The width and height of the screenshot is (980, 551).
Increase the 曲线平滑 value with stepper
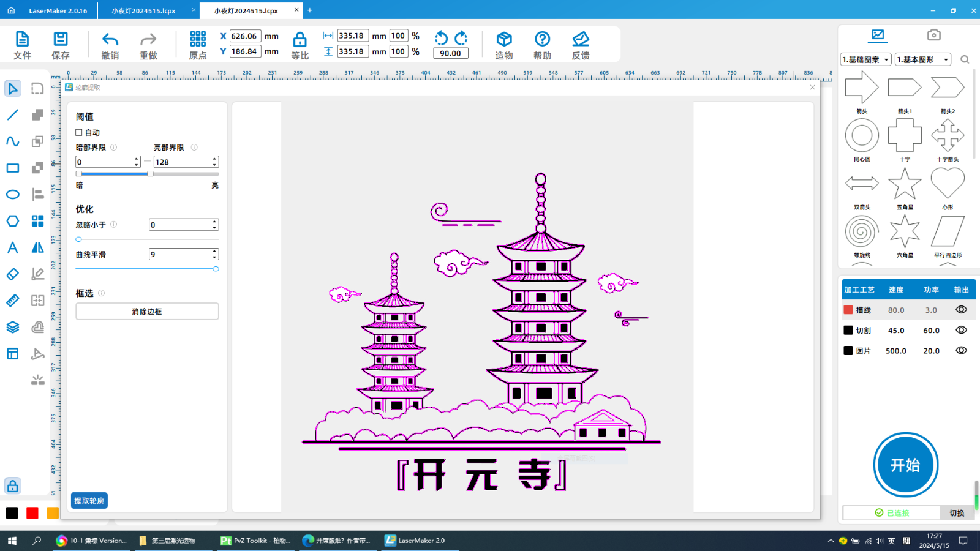pos(214,251)
